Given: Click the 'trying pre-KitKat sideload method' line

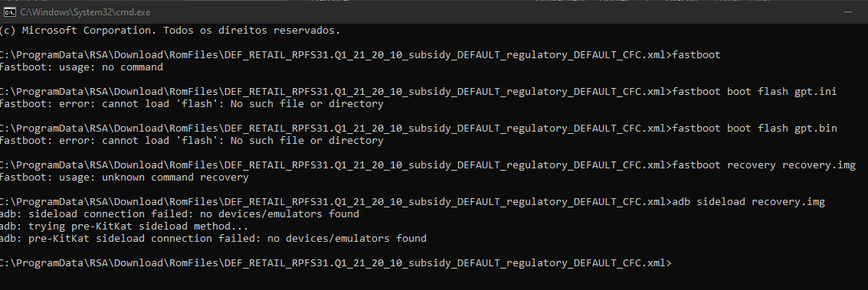Looking at the screenshot, I should coord(124,226).
